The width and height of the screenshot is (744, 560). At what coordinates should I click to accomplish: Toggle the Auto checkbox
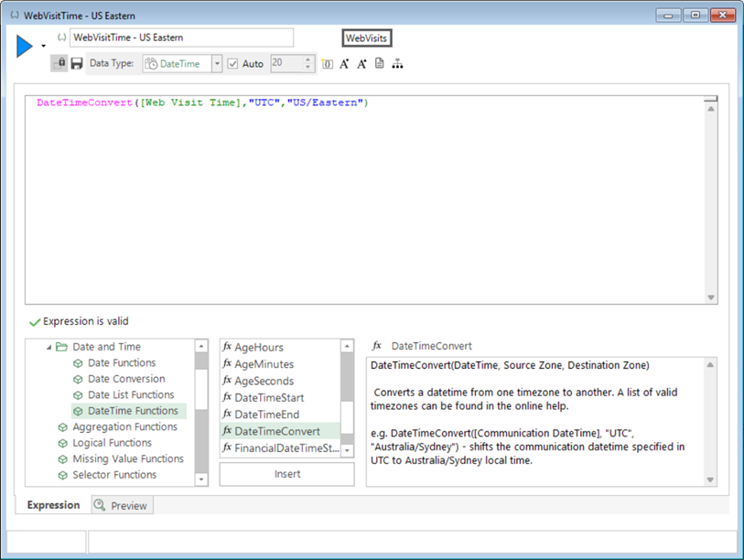pos(232,63)
